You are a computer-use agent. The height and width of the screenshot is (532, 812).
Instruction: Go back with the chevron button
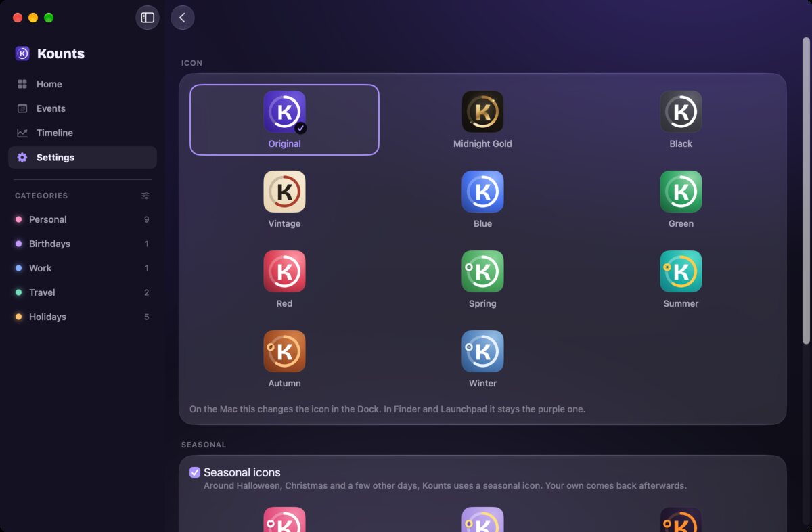click(183, 18)
